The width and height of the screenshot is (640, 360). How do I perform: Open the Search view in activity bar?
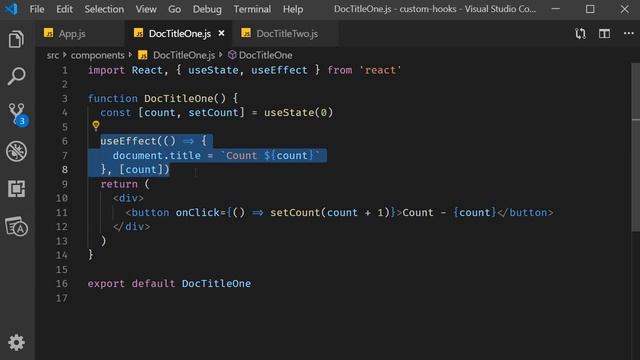[16, 76]
